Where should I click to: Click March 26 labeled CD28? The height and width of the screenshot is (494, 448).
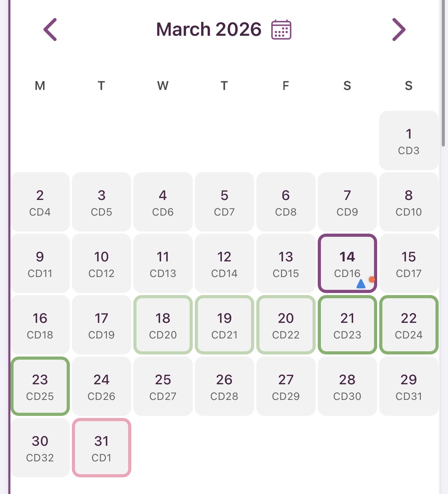pyautogui.click(x=224, y=386)
